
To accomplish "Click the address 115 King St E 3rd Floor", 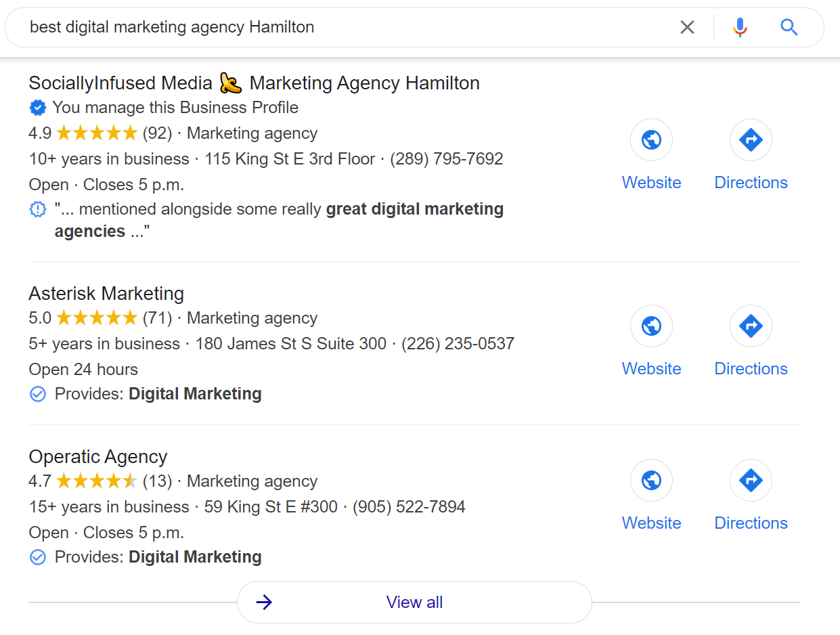I will pyautogui.click(x=290, y=159).
